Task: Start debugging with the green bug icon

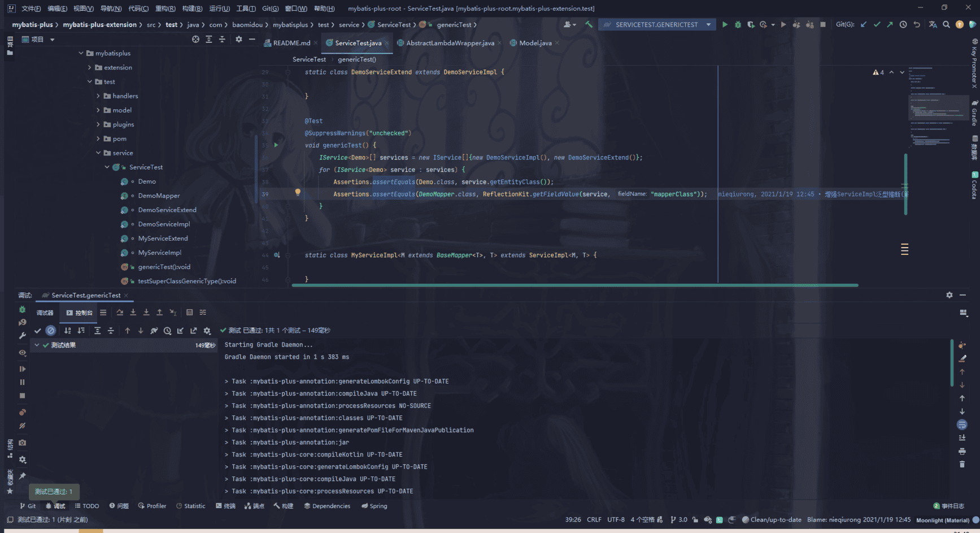Action: [x=738, y=25]
